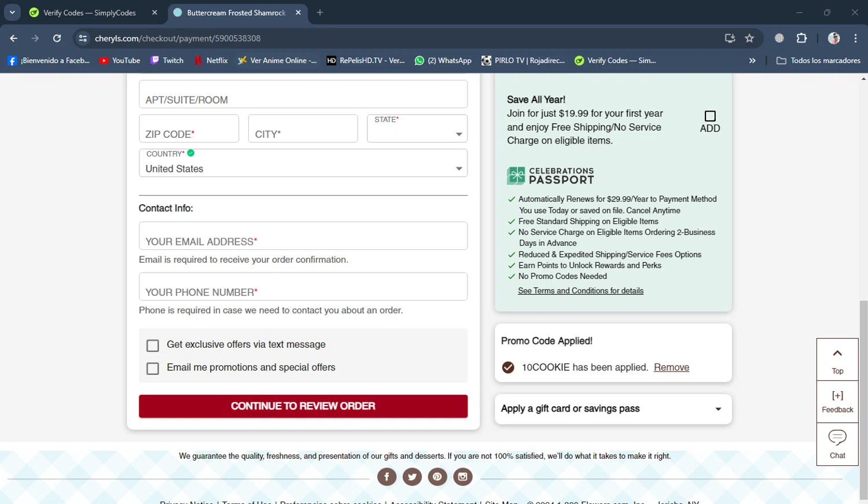868x504 pixels.
Task: Expand Apply a gift card or savings pass
Action: coord(613,409)
